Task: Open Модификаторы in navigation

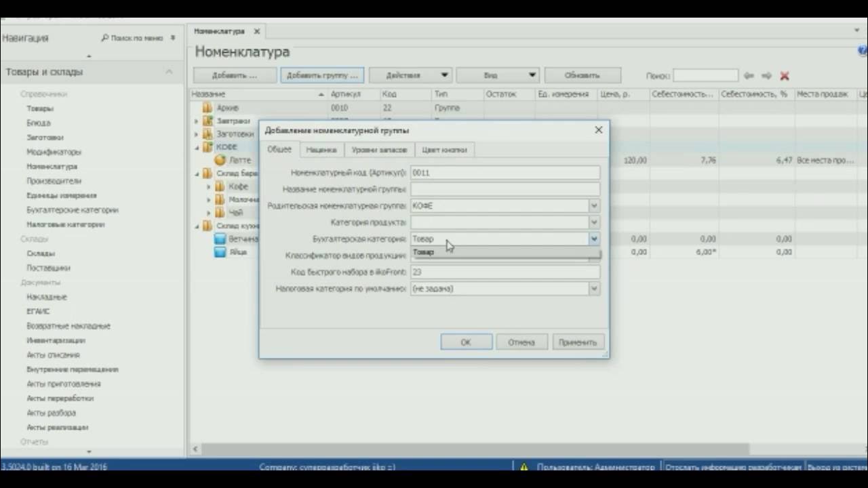Action: 54,152
